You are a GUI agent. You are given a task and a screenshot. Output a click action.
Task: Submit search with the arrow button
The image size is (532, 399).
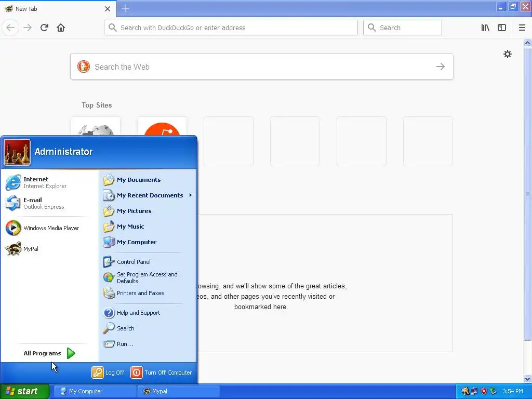pyautogui.click(x=441, y=66)
